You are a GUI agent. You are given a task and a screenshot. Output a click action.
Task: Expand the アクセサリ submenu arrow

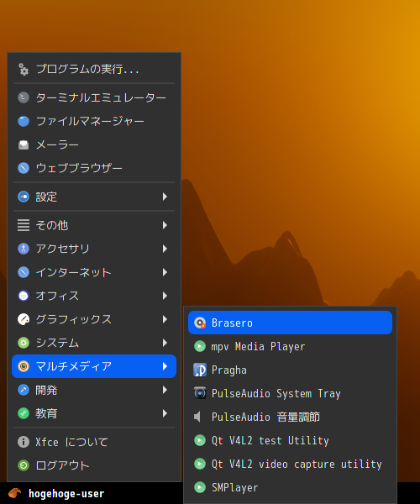click(165, 249)
